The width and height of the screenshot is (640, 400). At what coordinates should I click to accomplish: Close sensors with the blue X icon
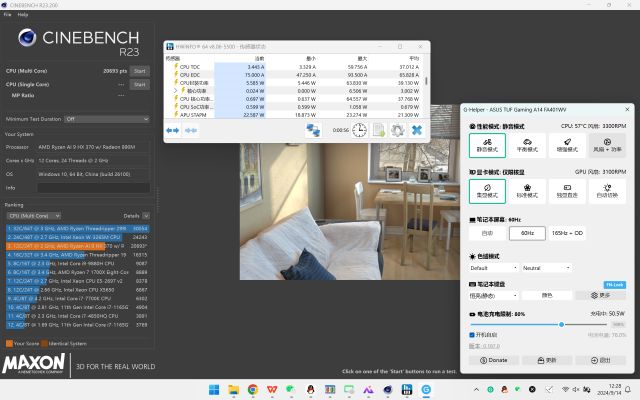pos(416,130)
